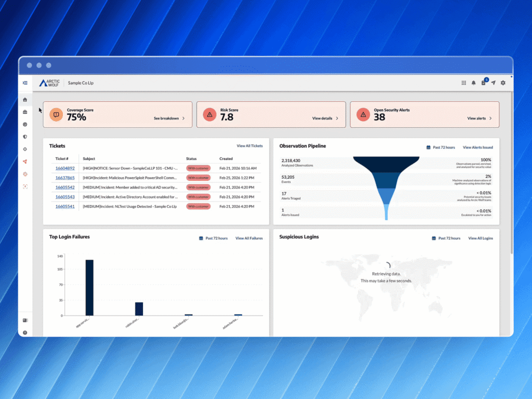Expand See breakdown on Coverage Score card
This screenshot has height=399, width=532.
coord(169,118)
